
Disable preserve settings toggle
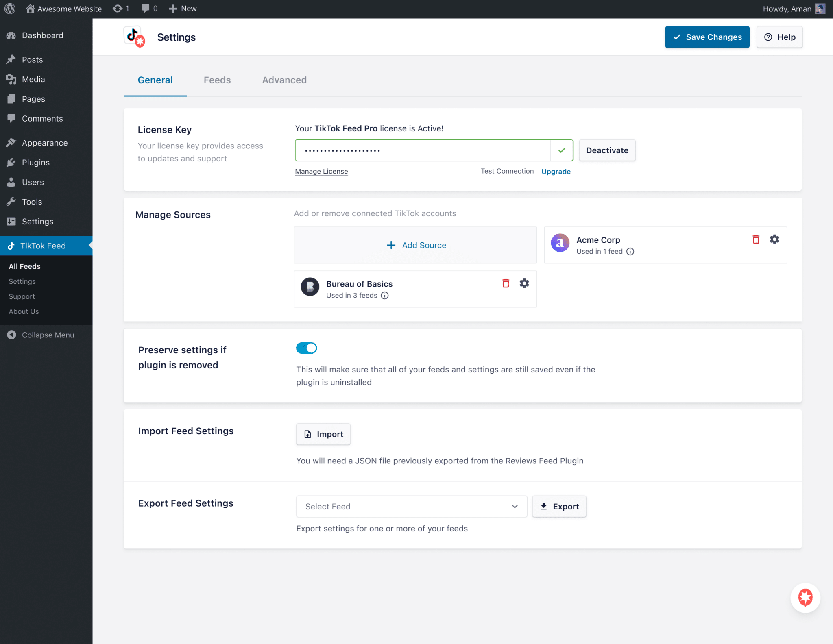click(306, 348)
